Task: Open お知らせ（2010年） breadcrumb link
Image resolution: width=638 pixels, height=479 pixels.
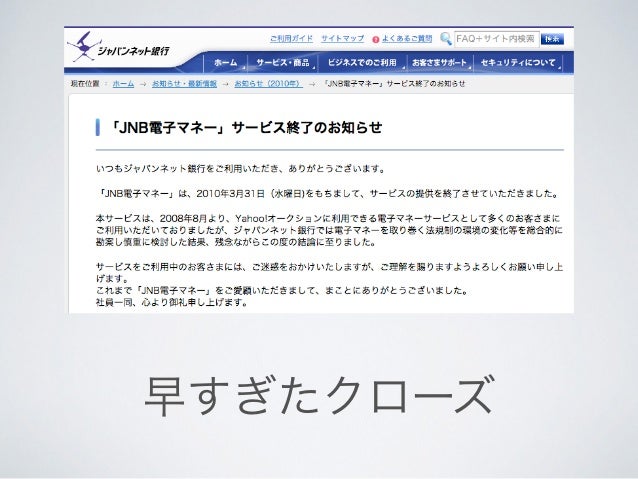Action: 269,84
